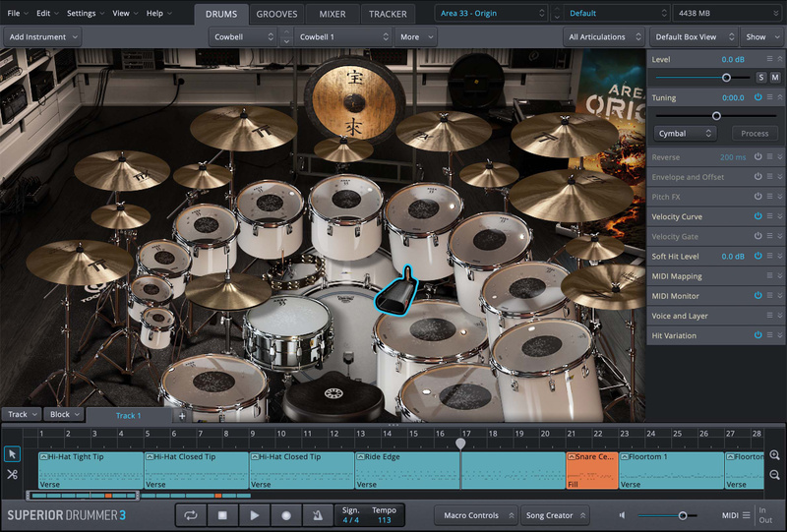Enable the Velocity Gate power button
This screenshot has width=787, height=532.
click(x=757, y=236)
